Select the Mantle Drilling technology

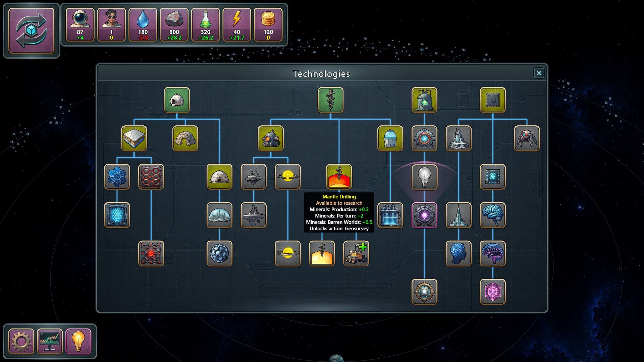pyautogui.click(x=339, y=177)
